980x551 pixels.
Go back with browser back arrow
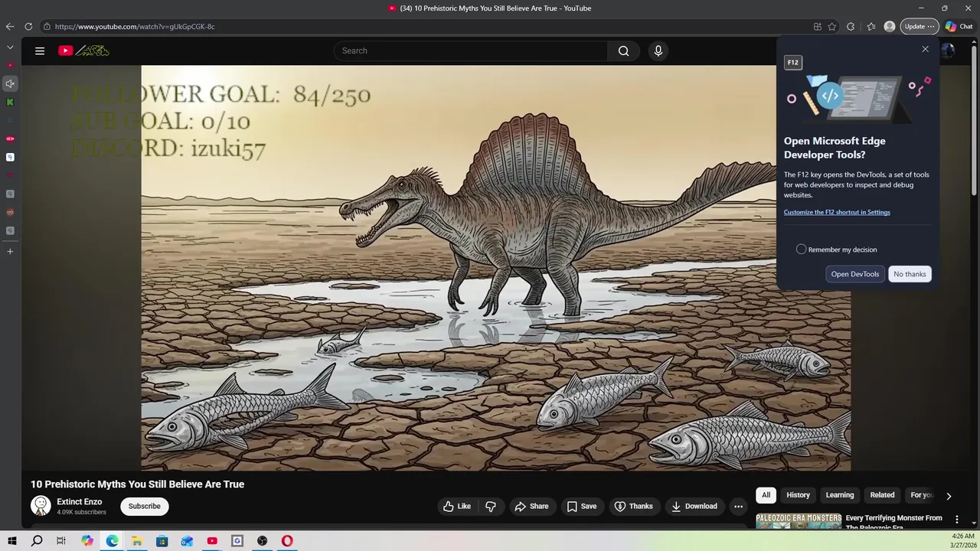point(10,26)
